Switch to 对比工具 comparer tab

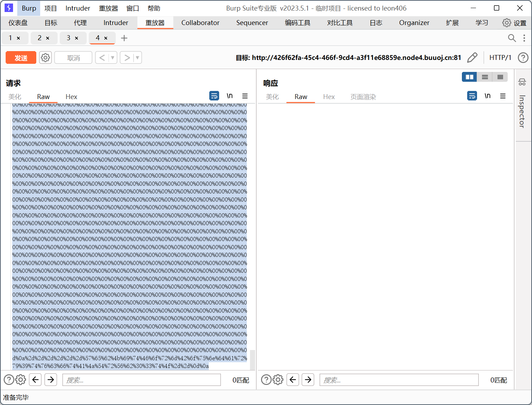[x=340, y=23]
